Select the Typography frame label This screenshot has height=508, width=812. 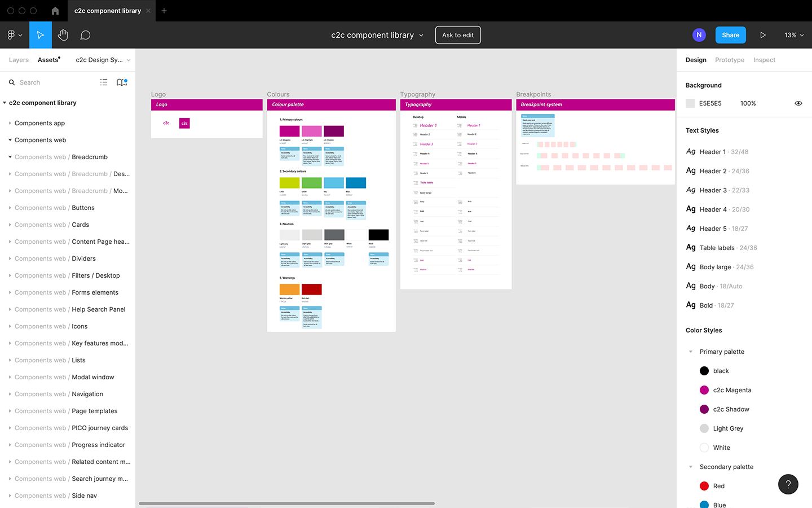[x=418, y=94]
